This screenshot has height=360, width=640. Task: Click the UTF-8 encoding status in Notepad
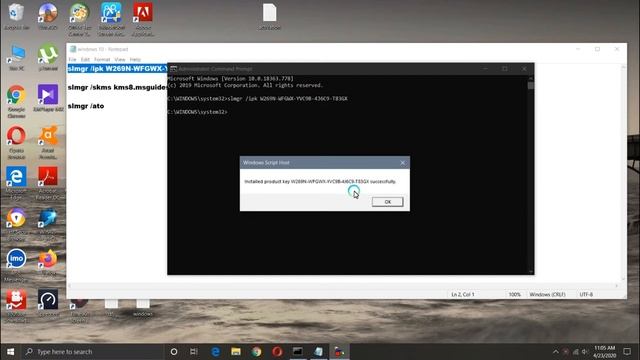point(586,294)
